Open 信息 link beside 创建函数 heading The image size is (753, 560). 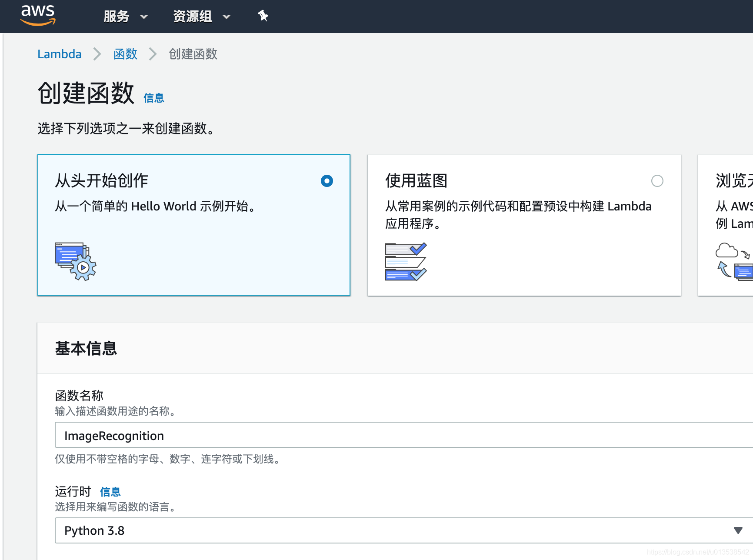tap(154, 98)
